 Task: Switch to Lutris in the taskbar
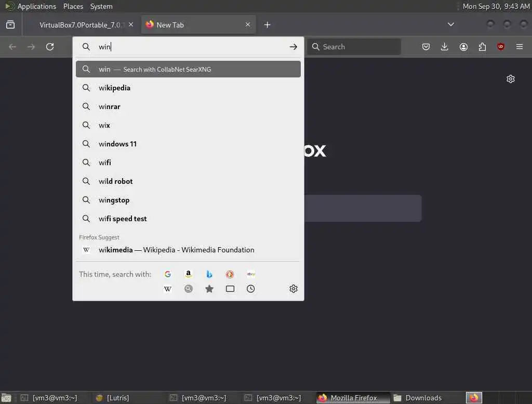coord(130,398)
